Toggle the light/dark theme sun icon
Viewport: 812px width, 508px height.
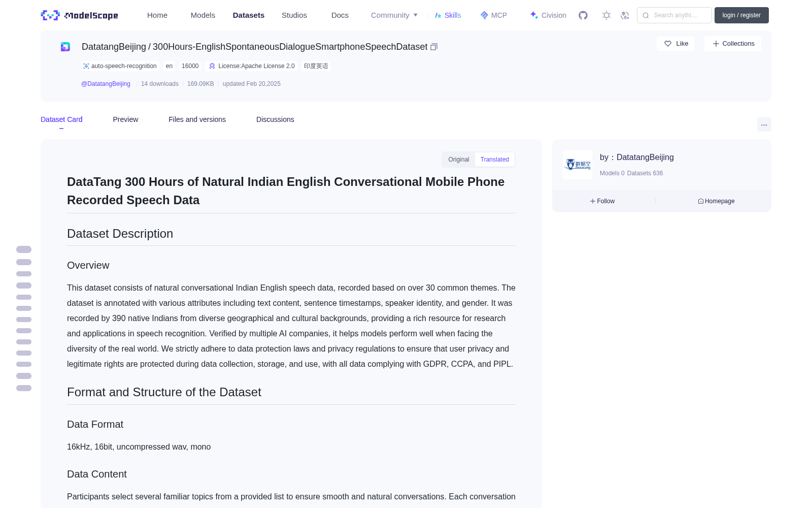coord(606,15)
